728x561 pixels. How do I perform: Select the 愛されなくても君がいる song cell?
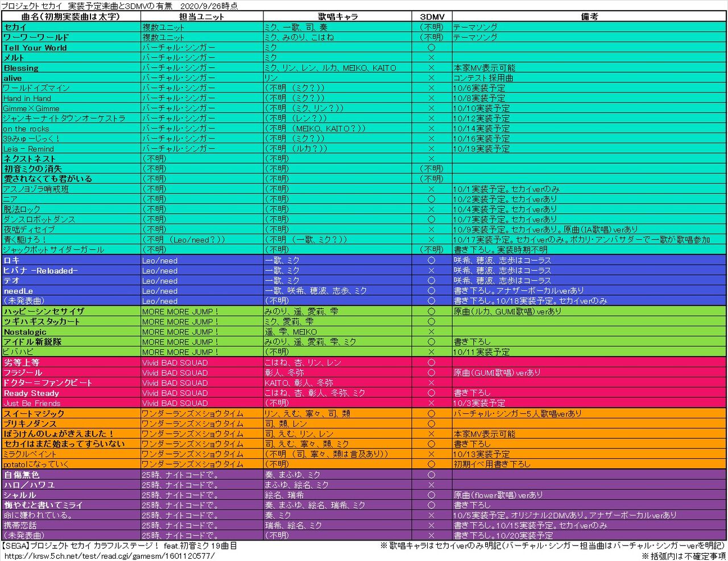pyautogui.click(x=71, y=178)
